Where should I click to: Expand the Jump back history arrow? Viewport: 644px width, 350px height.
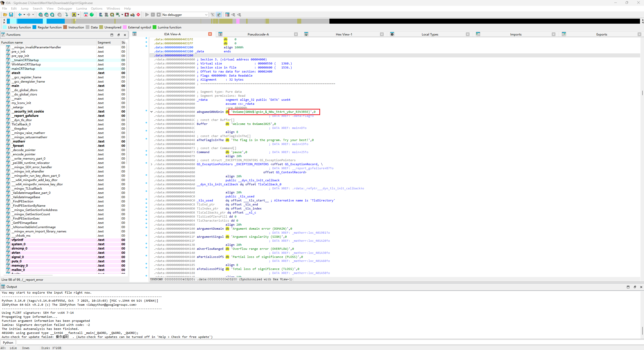point(24,15)
